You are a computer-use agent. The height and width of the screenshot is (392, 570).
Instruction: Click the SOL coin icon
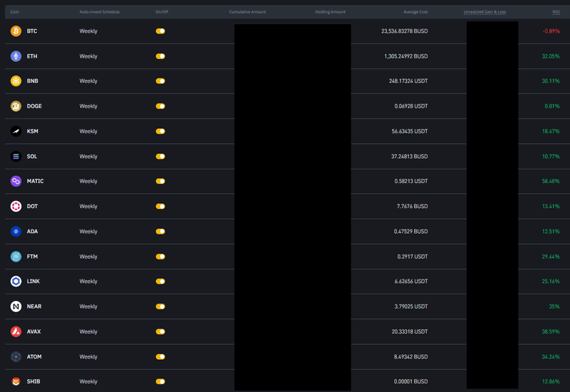pyautogui.click(x=16, y=156)
